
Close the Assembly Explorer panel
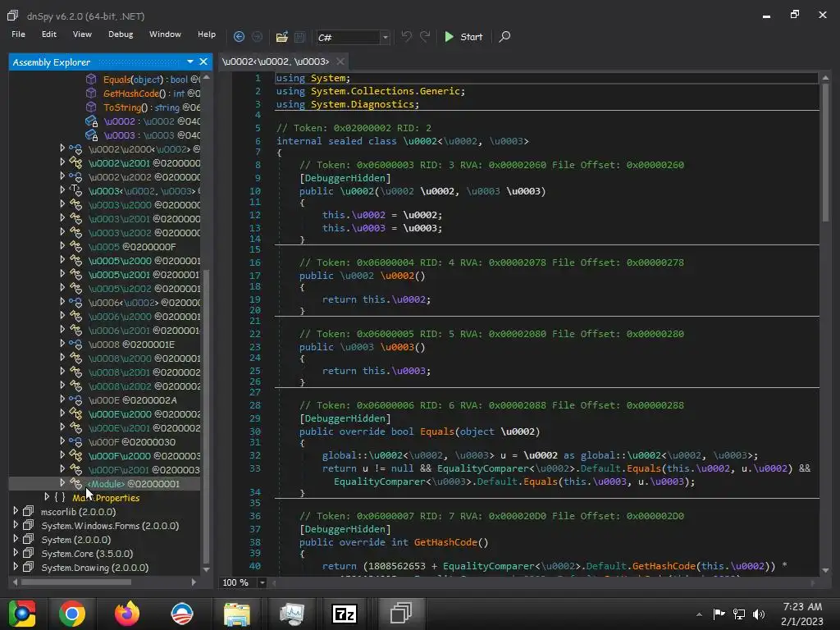pos(203,62)
